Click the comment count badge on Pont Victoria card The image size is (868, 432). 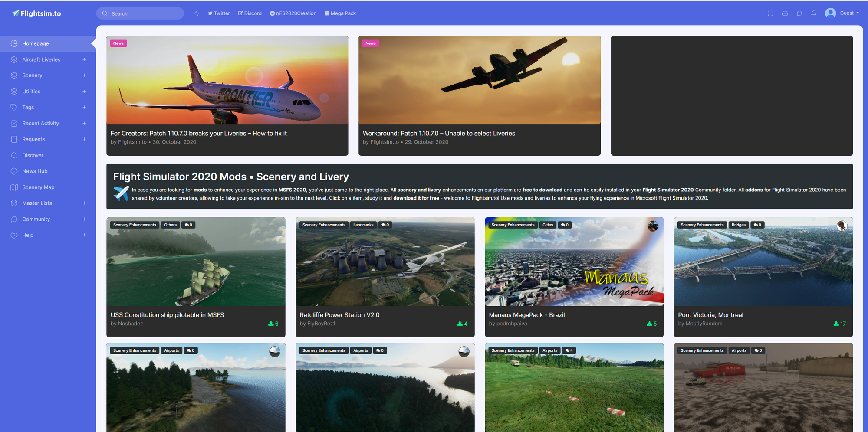[x=757, y=225]
